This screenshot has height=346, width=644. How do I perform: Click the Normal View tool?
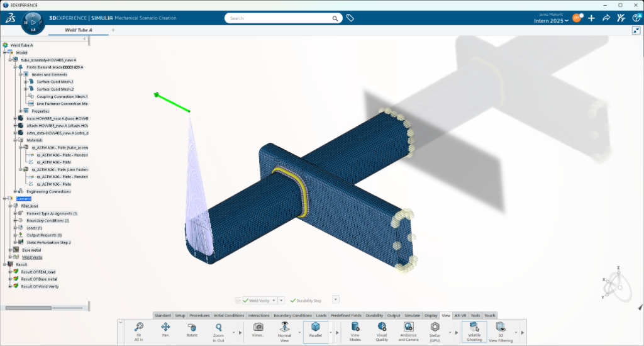[284, 332]
